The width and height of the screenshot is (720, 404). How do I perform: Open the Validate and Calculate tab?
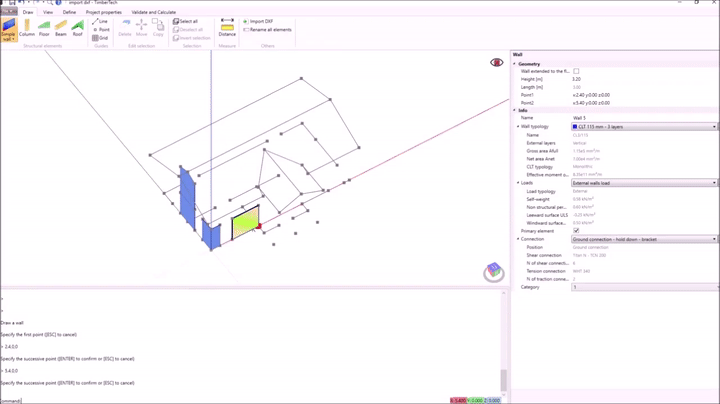pyautogui.click(x=153, y=12)
